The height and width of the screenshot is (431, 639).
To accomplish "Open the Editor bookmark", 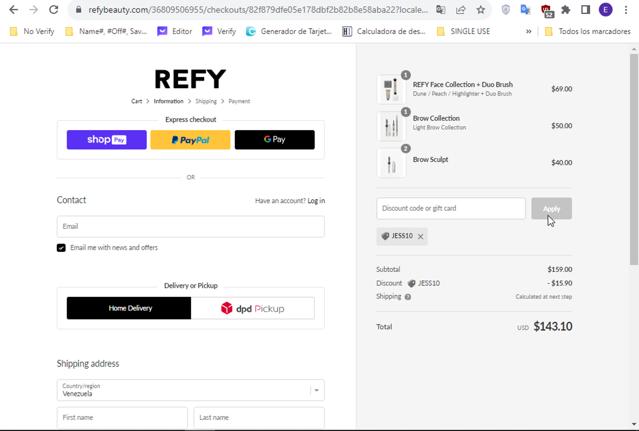I will tap(174, 31).
